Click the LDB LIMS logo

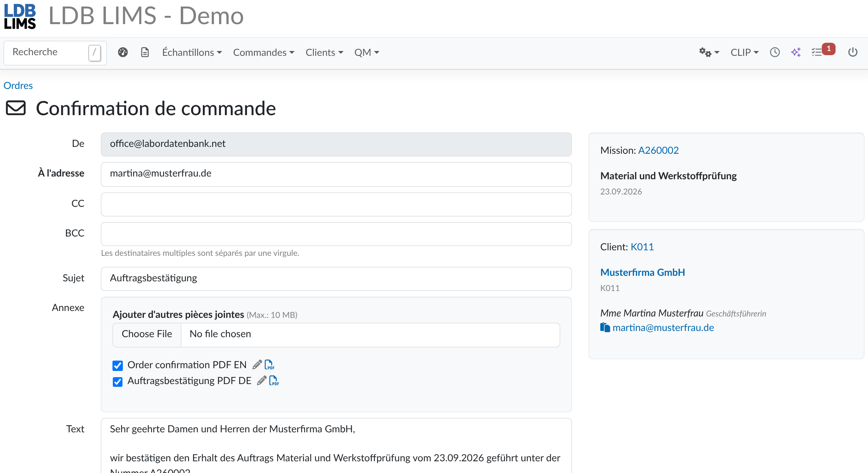click(x=20, y=17)
